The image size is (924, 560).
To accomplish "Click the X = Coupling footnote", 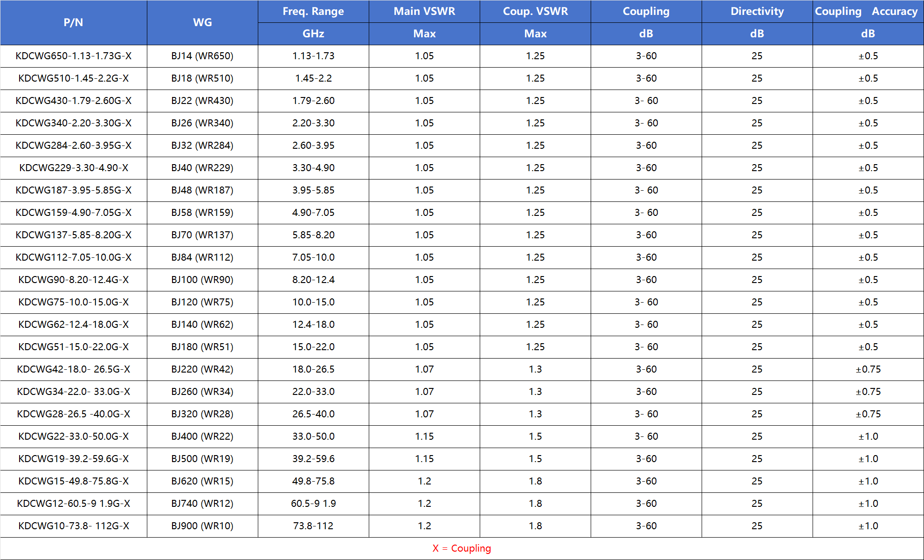I will pos(462,548).
